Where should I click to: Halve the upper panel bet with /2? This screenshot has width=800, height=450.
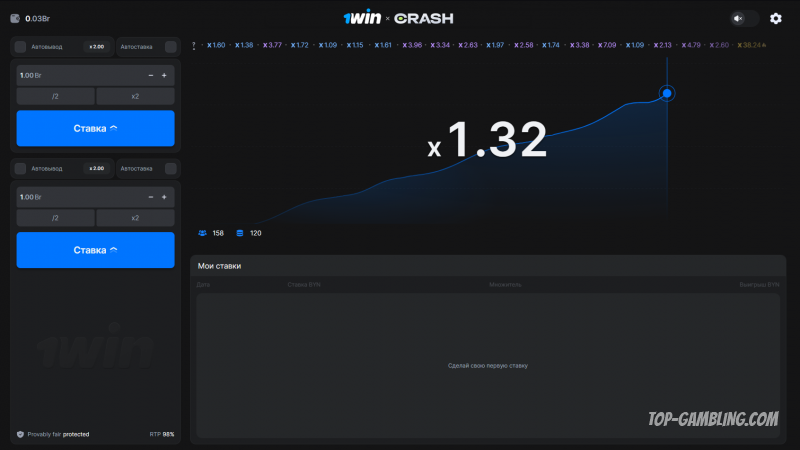pyautogui.click(x=56, y=96)
